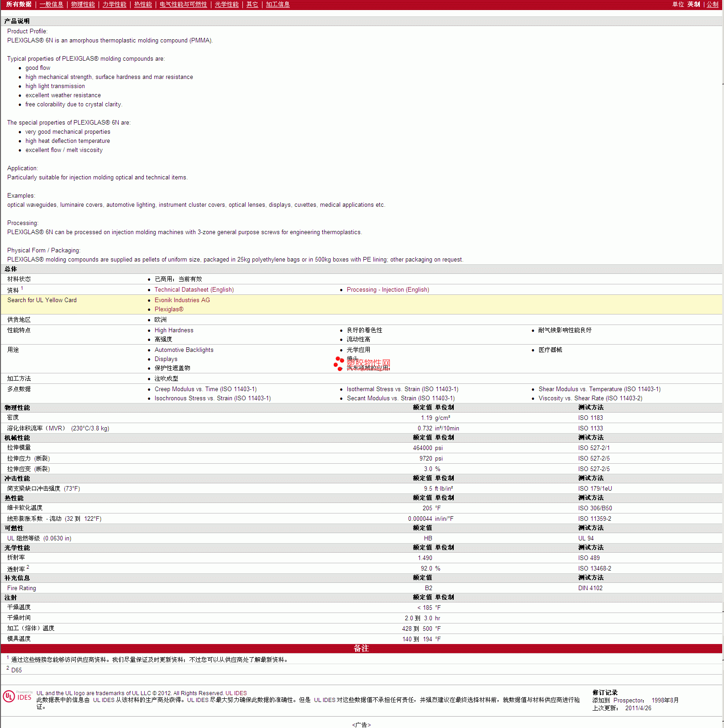724x728 pixels.
Task: Switch to the 加工信息 tab
Action: click(278, 4)
